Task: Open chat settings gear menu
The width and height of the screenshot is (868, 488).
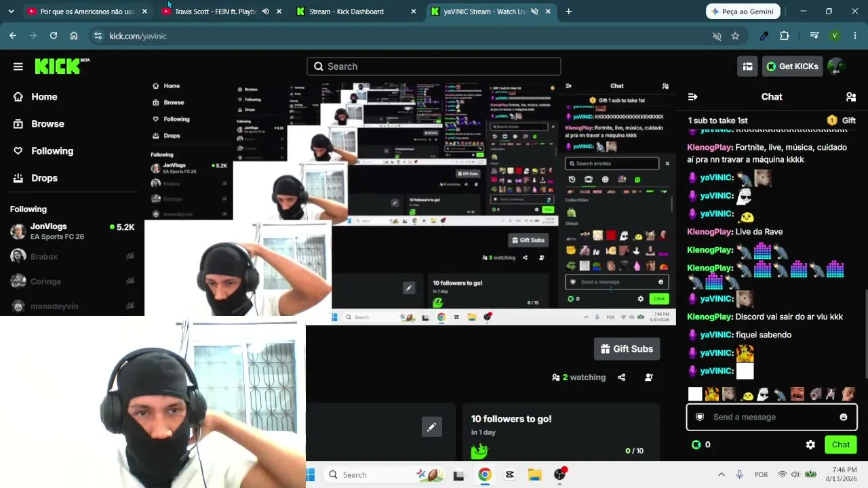Action: (810, 445)
